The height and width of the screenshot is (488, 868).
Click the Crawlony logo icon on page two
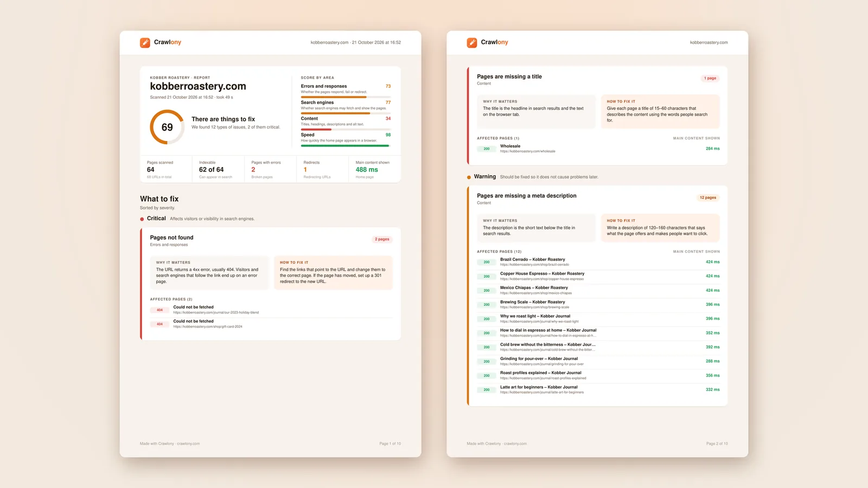point(472,43)
